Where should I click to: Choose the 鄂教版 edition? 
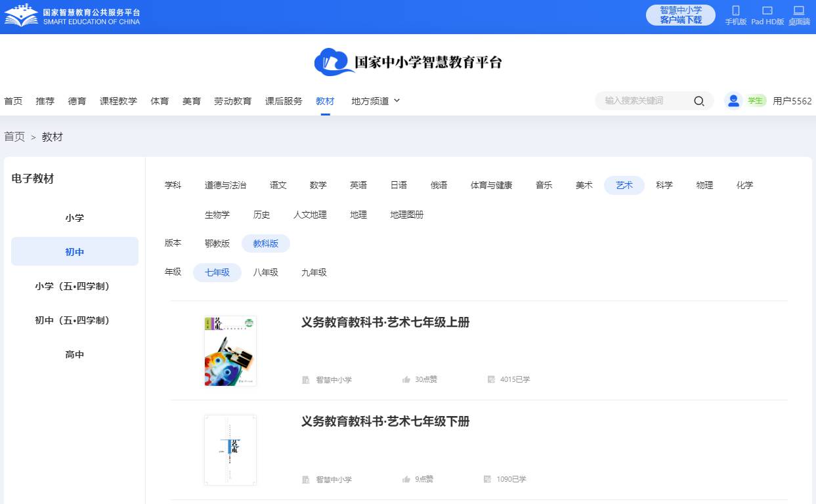(x=217, y=243)
